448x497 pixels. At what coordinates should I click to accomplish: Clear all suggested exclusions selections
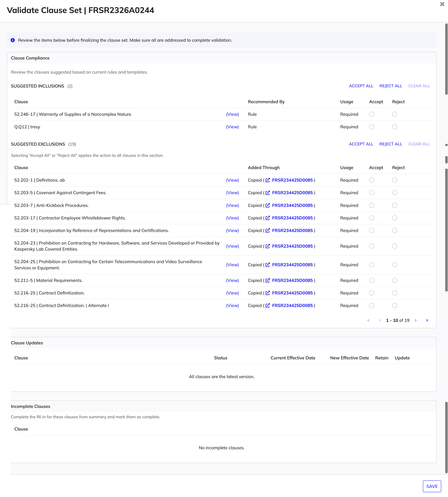tap(419, 144)
